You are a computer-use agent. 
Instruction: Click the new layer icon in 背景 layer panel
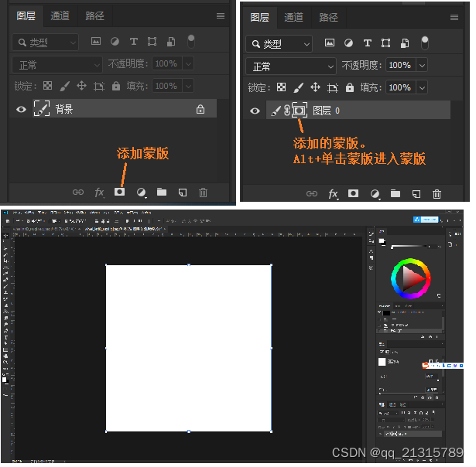[182, 192]
